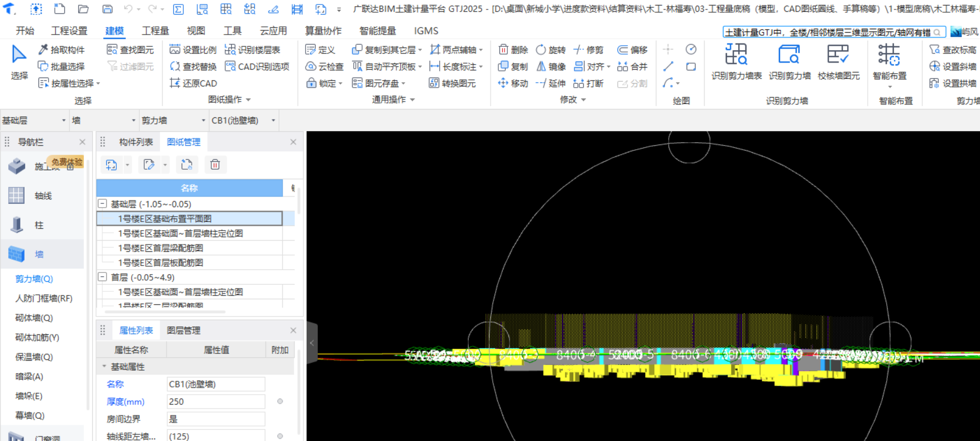Open 视图 ribbon tab

click(x=196, y=31)
